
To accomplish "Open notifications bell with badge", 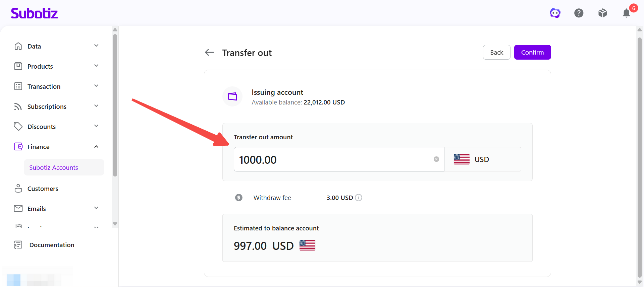I will point(627,13).
